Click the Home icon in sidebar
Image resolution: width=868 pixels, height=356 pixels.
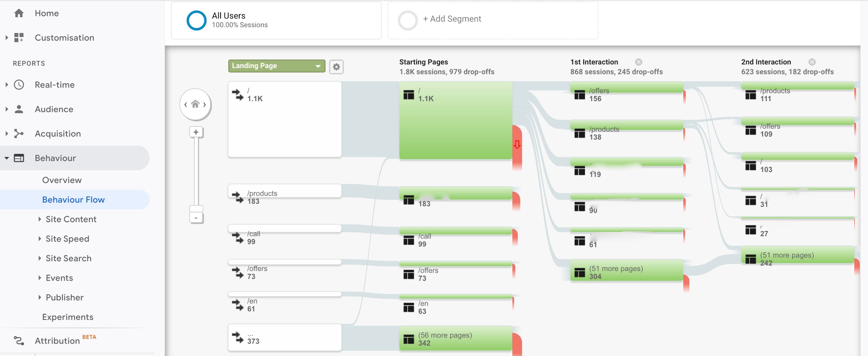click(x=19, y=13)
